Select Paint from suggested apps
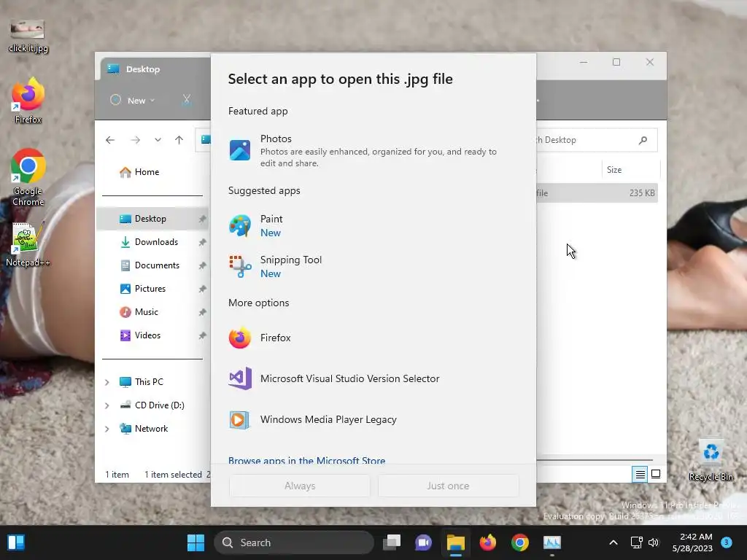 click(373, 226)
